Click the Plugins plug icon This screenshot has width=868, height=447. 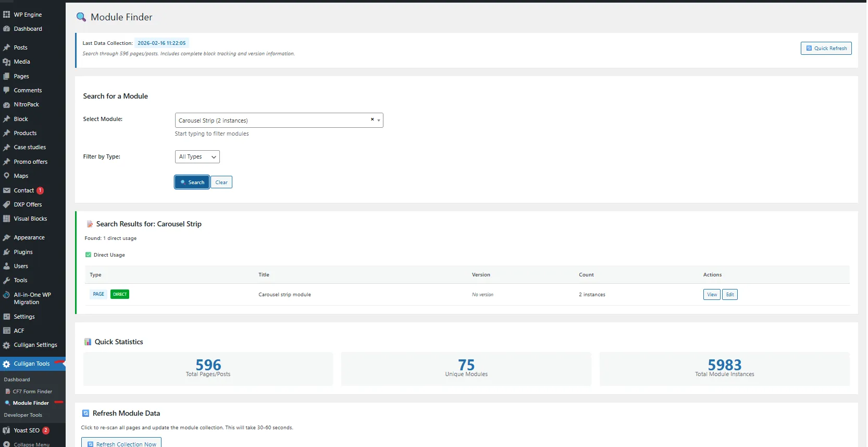6,252
